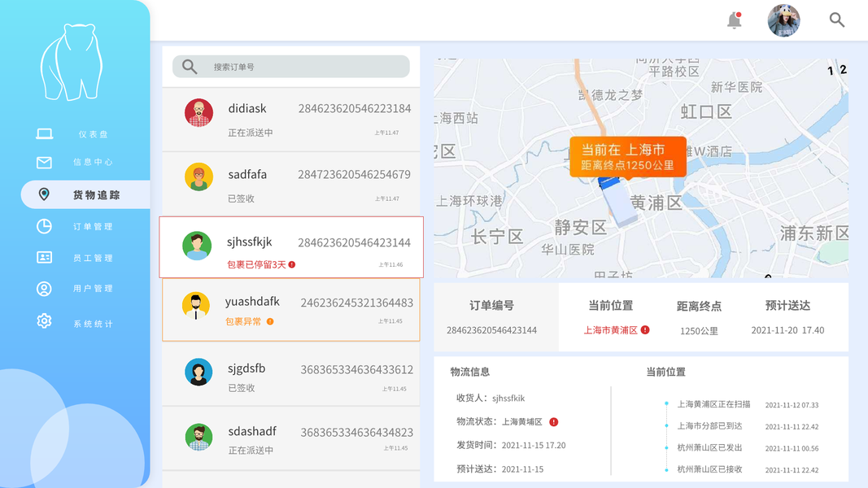Click the laptop icon for 仪表盘

[x=44, y=134]
